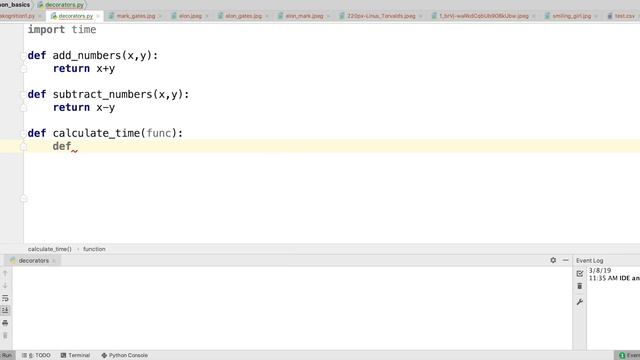Open Run panel settings gear
This screenshot has width=640, height=360.
553,260
